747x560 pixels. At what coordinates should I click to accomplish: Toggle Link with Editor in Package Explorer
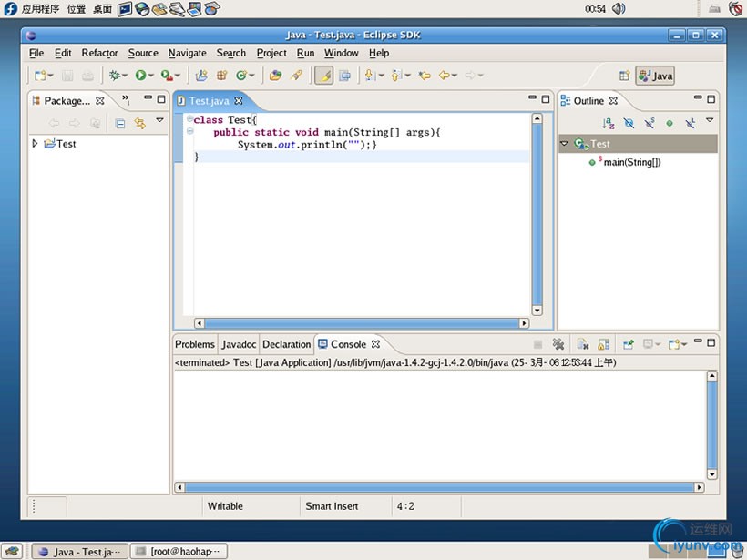pos(139,123)
